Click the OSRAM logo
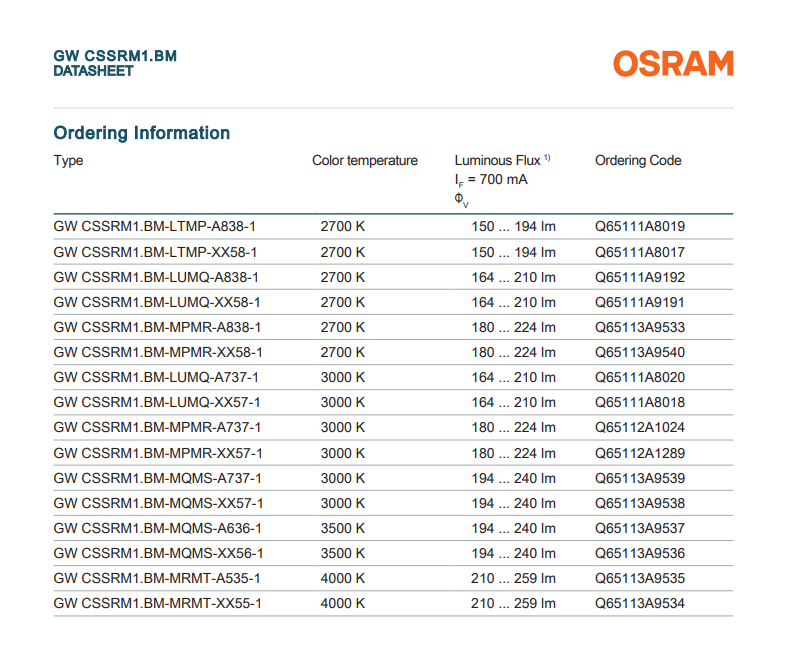Image resolution: width=787 pixels, height=661 pixels. [x=673, y=63]
